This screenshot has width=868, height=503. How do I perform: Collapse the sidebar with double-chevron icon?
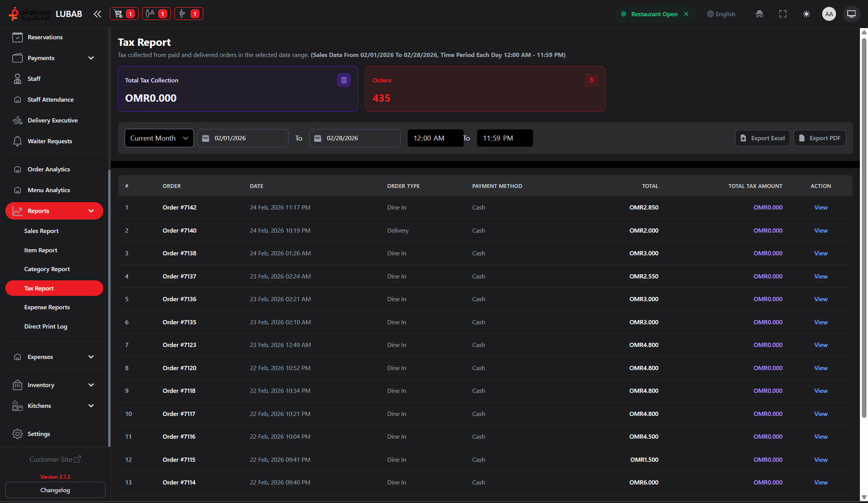97,14
